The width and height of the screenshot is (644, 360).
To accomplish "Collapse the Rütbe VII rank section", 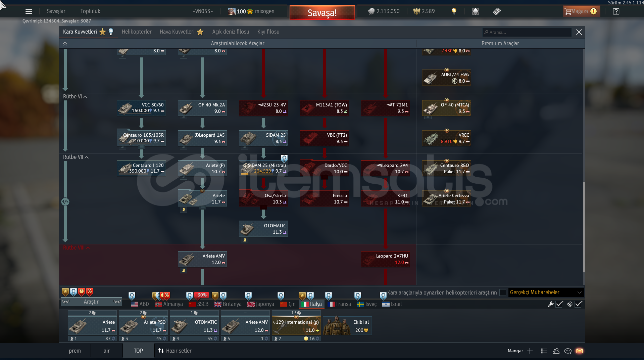I will coord(76,157).
